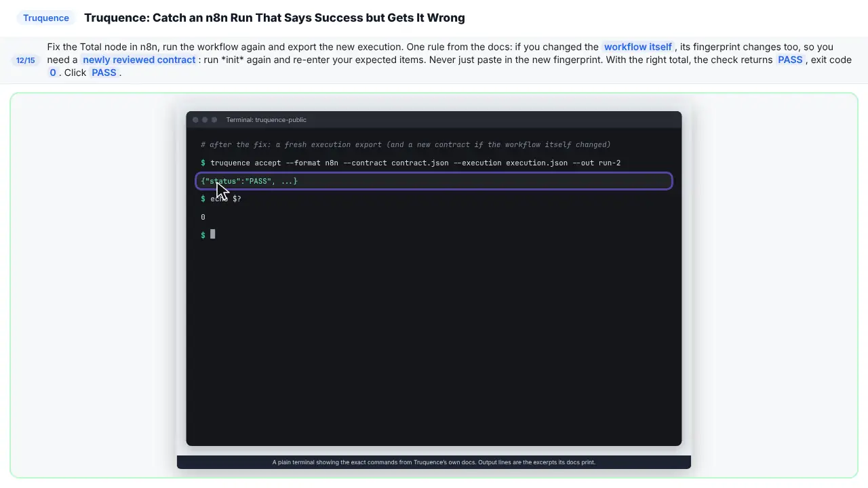Click the tutorial title "Truquence: Catch an n8n Run"
The width and height of the screenshot is (868, 488).
(275, 18)
